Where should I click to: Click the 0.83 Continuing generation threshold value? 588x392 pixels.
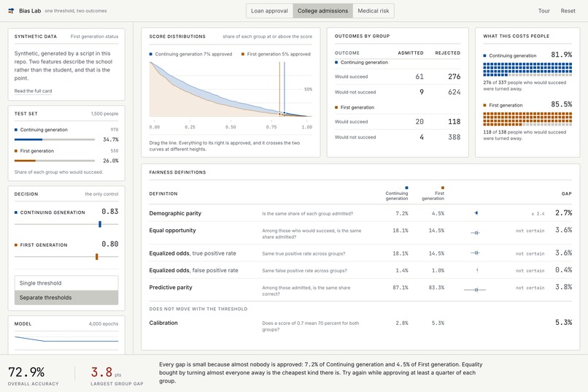click(110, 212)
